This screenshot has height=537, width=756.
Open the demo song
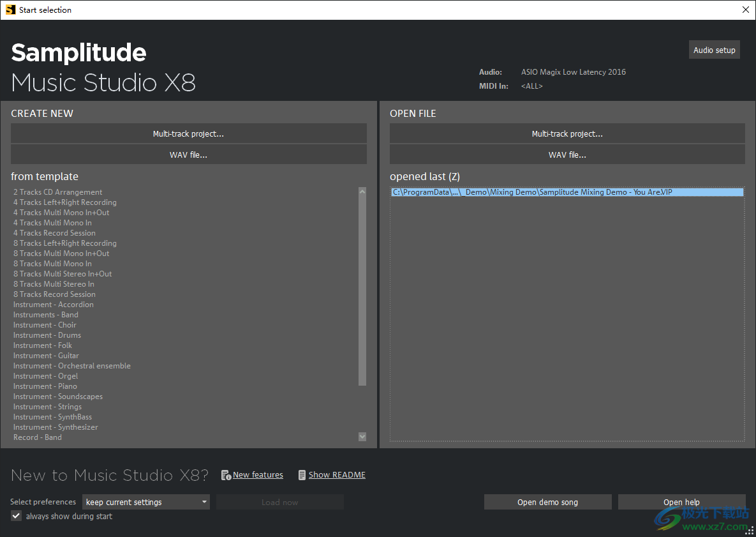[x=547, y=502]
